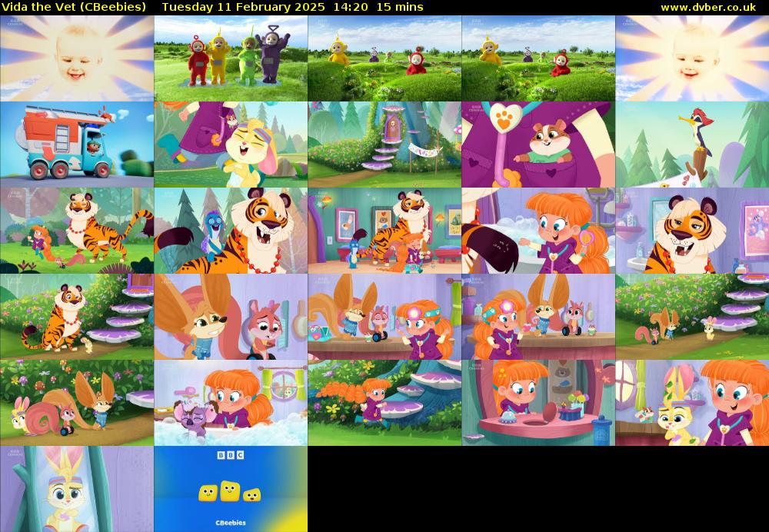This screenshot has width=769, height=532.
Task: Click the Vida the Vet programme title
Action: pos(74,6)
